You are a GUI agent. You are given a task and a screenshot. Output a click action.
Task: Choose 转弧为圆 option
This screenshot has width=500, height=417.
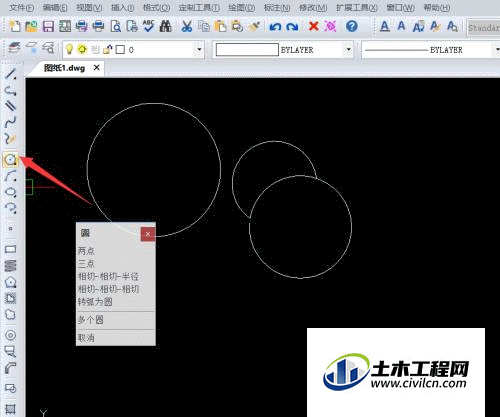[95, 302]
